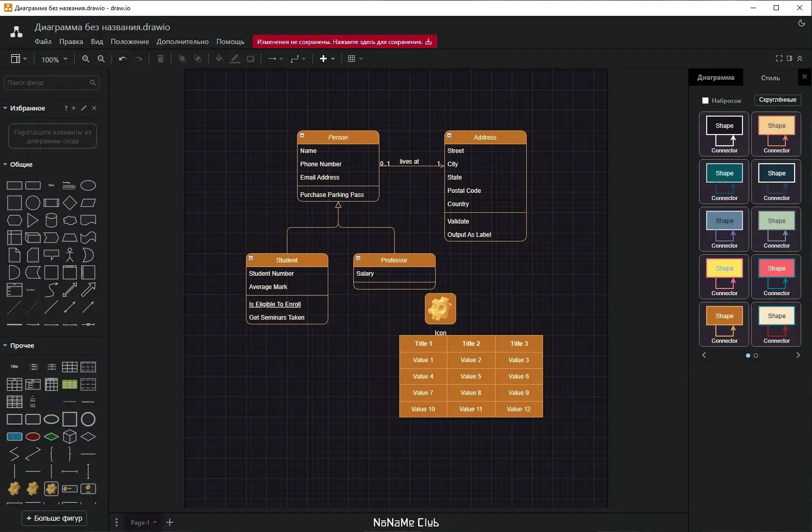Pick the actor stick figure shape

70,255
